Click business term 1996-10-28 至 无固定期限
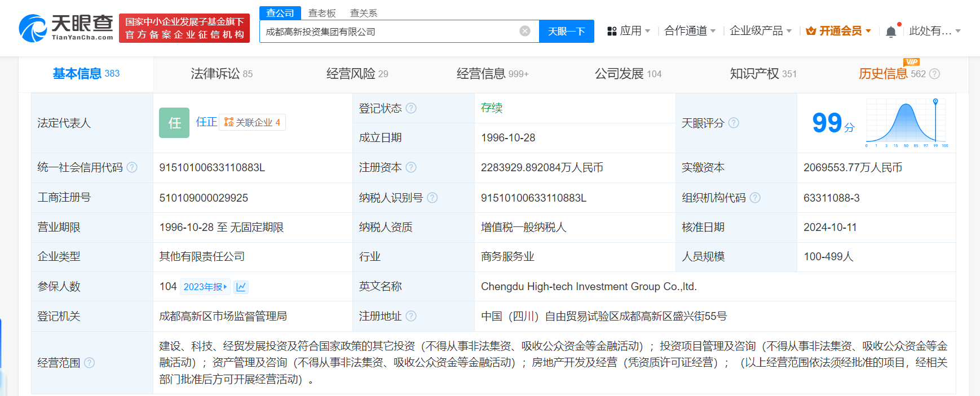Screen dimensions: 980x396 (x=221, y=227)
